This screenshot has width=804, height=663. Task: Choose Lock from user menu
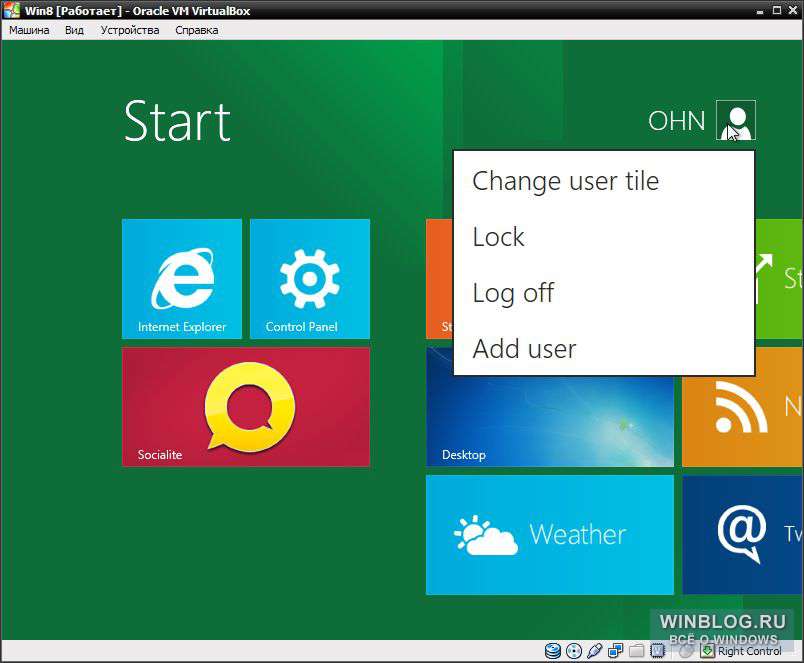coord(498,237)
